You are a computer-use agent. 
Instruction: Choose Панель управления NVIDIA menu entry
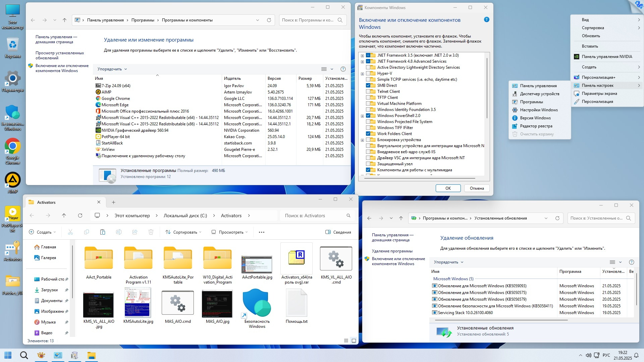(606, 57)
